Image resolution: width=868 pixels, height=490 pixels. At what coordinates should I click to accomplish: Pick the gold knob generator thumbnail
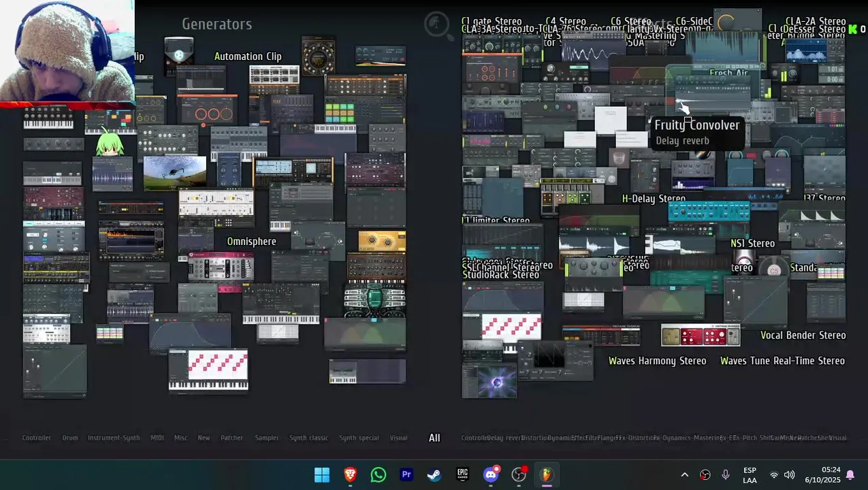(382, 241)
